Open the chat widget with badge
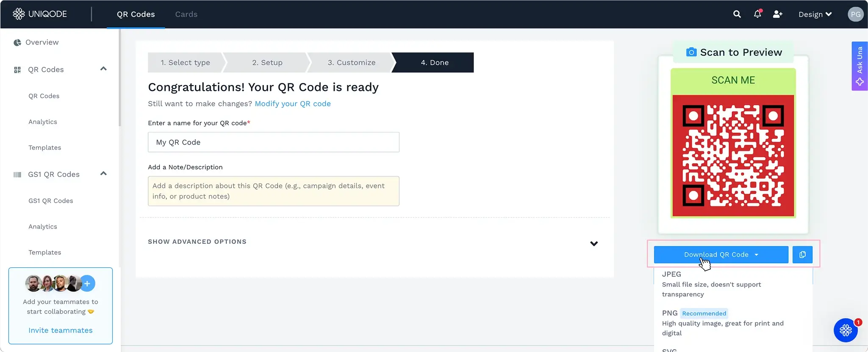Viewport: 868px width, 352px height. coord(846,330)
